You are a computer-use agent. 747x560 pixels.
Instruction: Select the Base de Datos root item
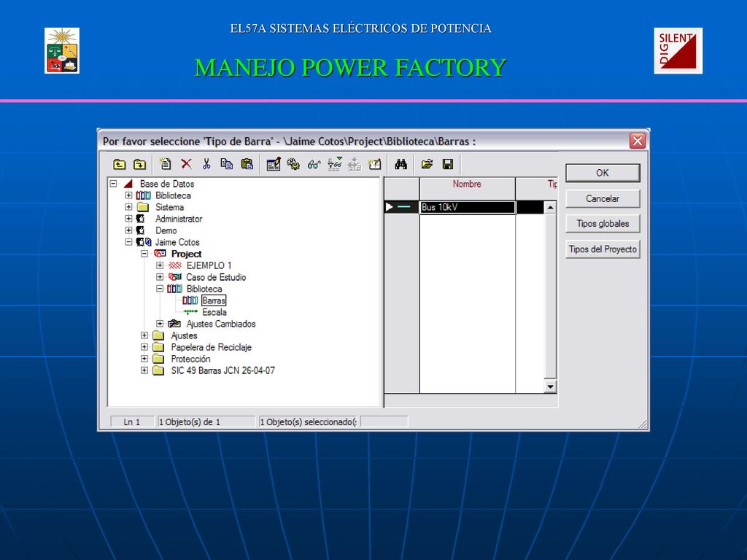pyautogui.click(x=167, y=184)
